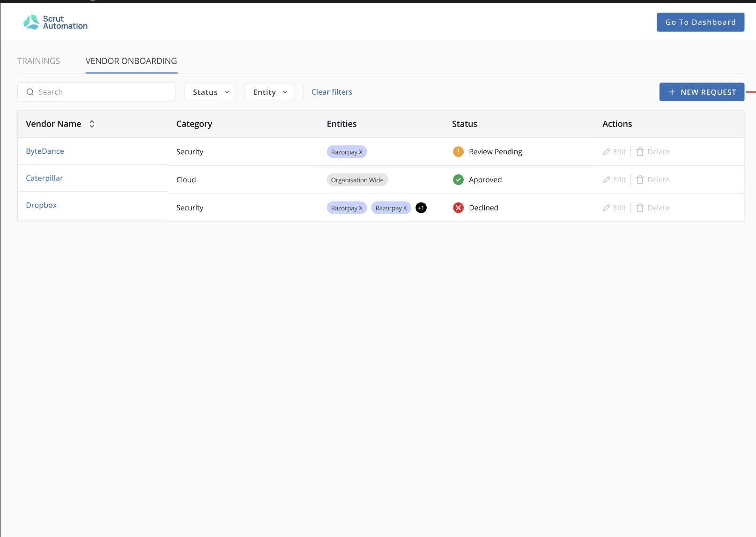Open the Dropbox vendor link
The width and height of the screenshot is (756, 537).
(41, 205)
